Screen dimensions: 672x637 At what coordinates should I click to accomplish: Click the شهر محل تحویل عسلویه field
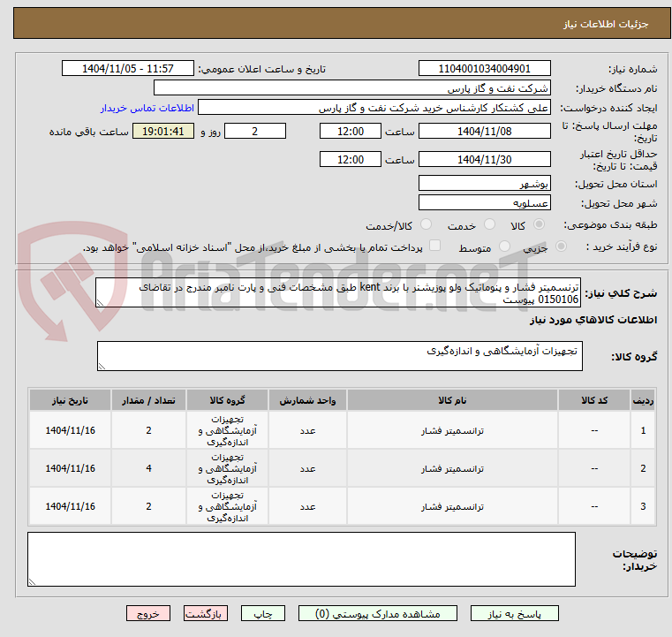click(x=484, y=202)
